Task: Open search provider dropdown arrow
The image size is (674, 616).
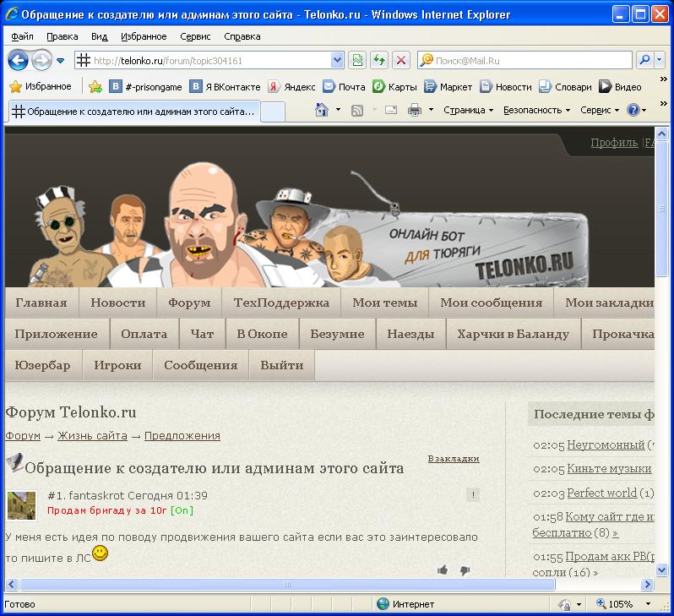Action: pyautogui.click(x=659, y=60)
